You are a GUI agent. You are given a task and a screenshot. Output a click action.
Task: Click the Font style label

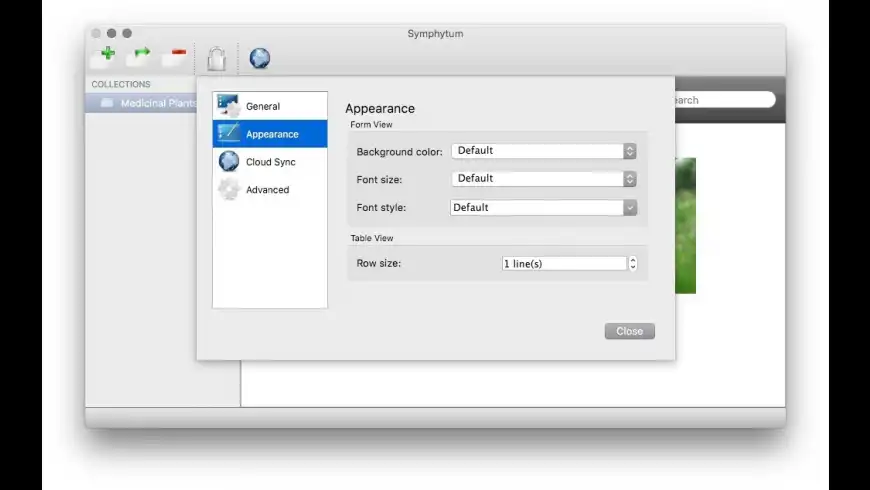[x=381, y=208]
